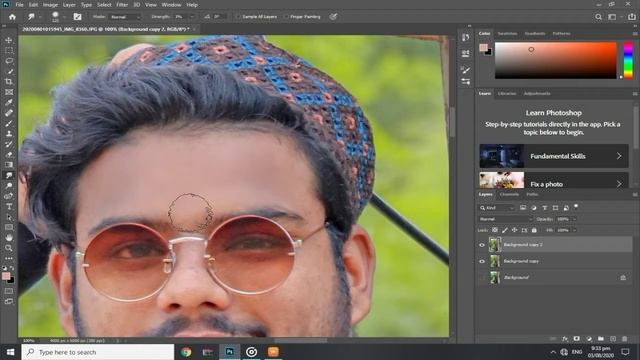
Task: Open the tool preset picker arrow
Action: tap(39, 17)
